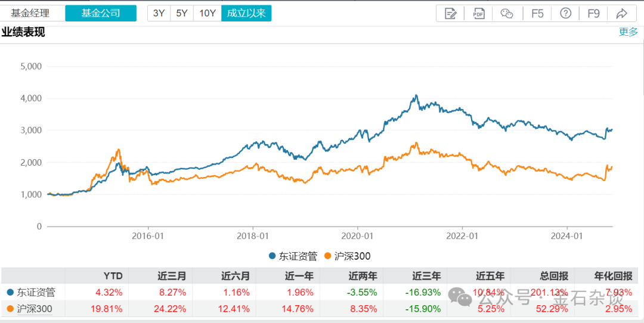Click the F9 toolbar button
Viewport: 644px width, 323px height.
tap(593, 13)
